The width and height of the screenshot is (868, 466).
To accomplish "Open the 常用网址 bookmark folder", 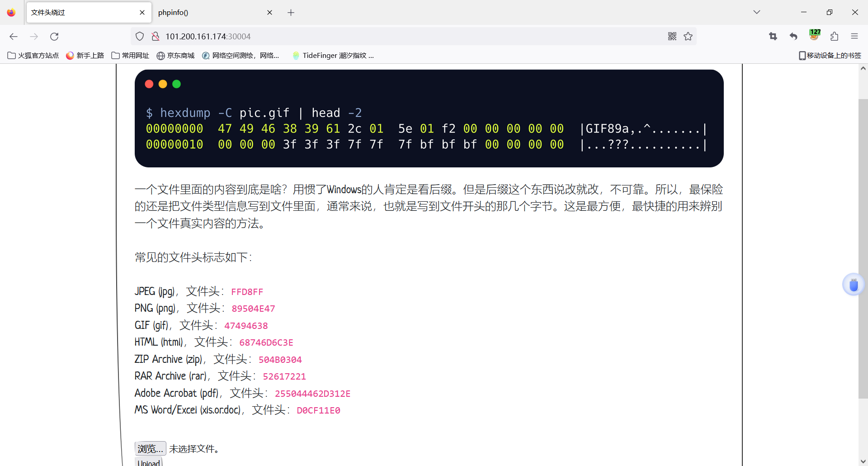I will 130,56.
